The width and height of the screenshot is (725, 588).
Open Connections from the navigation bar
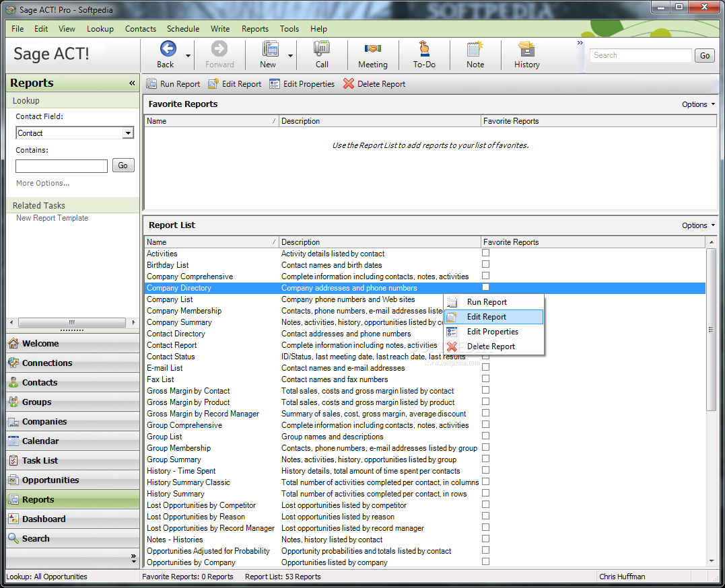click(73, 363)
